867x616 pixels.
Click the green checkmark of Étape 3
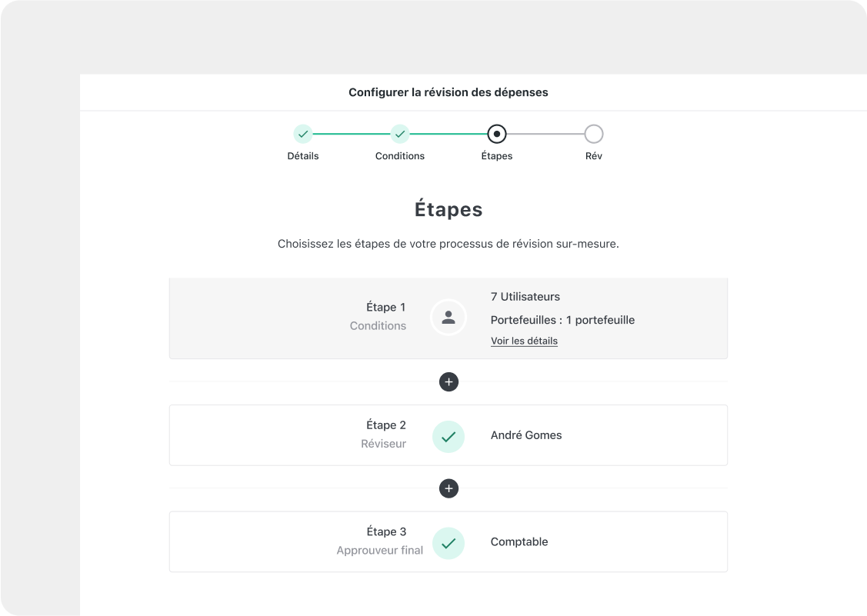click(x=449, y=544)
